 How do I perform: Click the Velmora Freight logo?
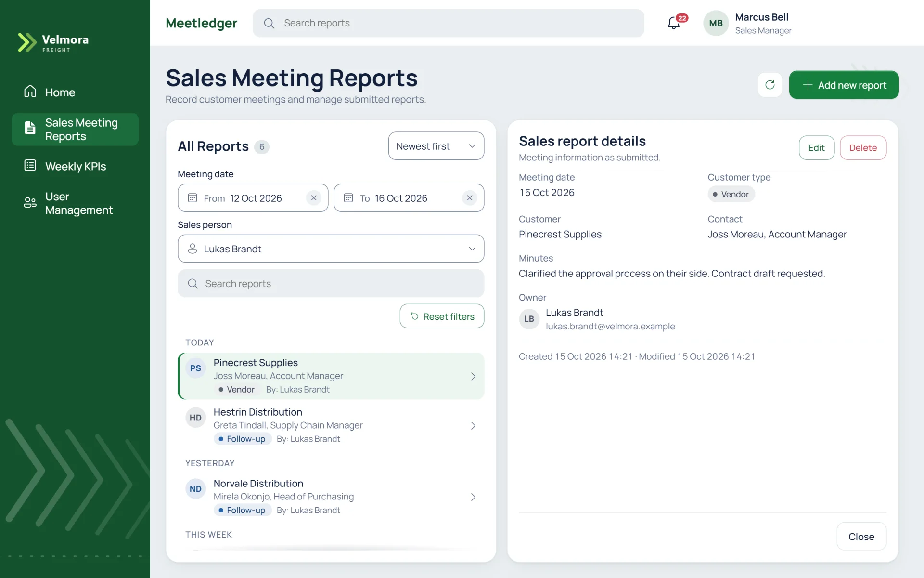click(x=53, y=42)
